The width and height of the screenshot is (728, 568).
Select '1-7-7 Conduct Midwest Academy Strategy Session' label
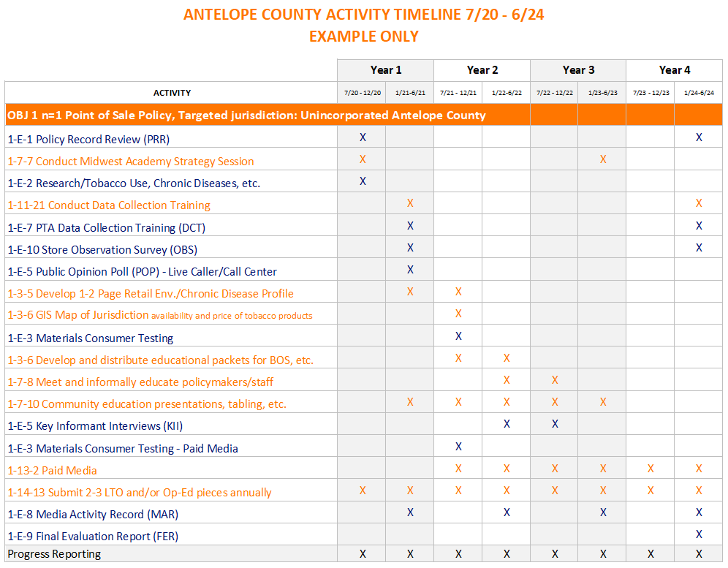click(x=130, y=161)
